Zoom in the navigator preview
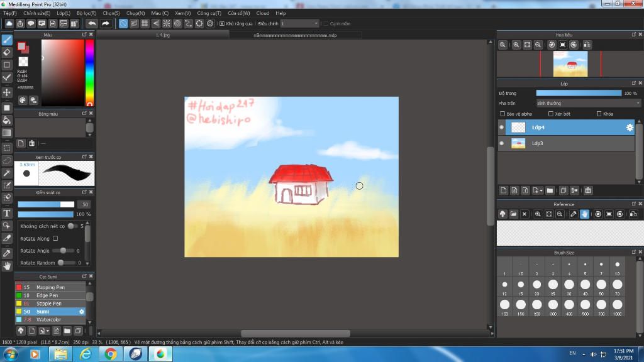The image size is (644, 362). click(x=516, y=45)
